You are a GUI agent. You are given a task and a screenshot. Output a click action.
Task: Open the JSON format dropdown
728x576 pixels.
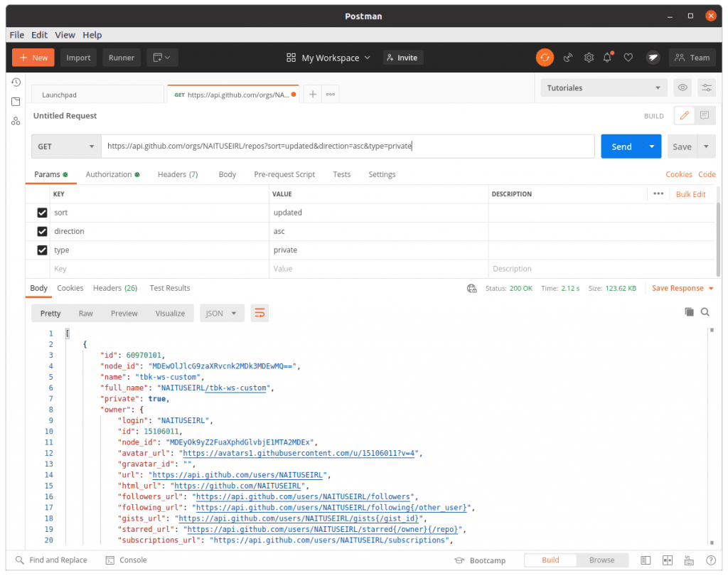222,314
